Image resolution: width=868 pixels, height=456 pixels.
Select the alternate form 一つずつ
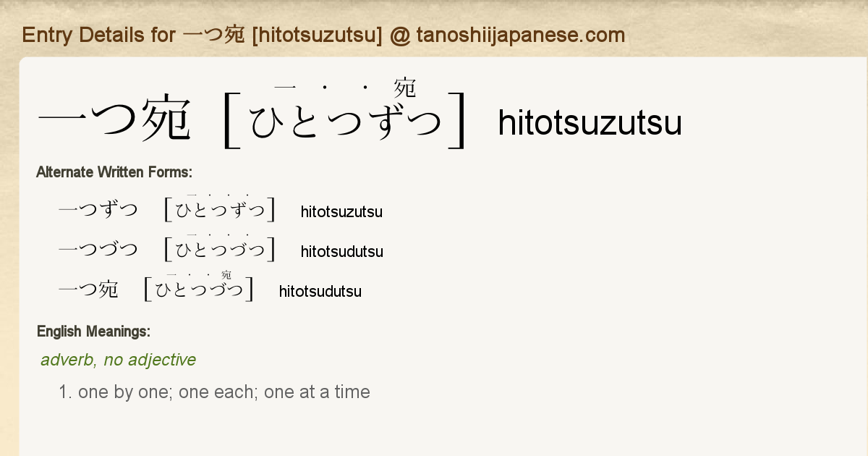coord(98,211)
